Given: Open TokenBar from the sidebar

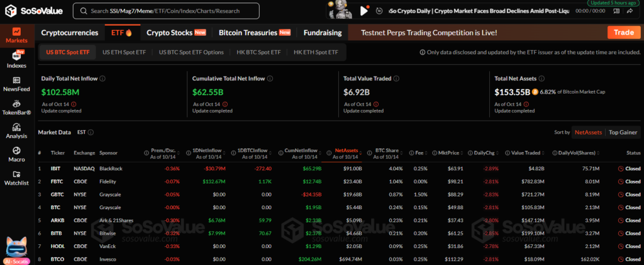Looking at the screenshot, I should click(x=16, y=107).
